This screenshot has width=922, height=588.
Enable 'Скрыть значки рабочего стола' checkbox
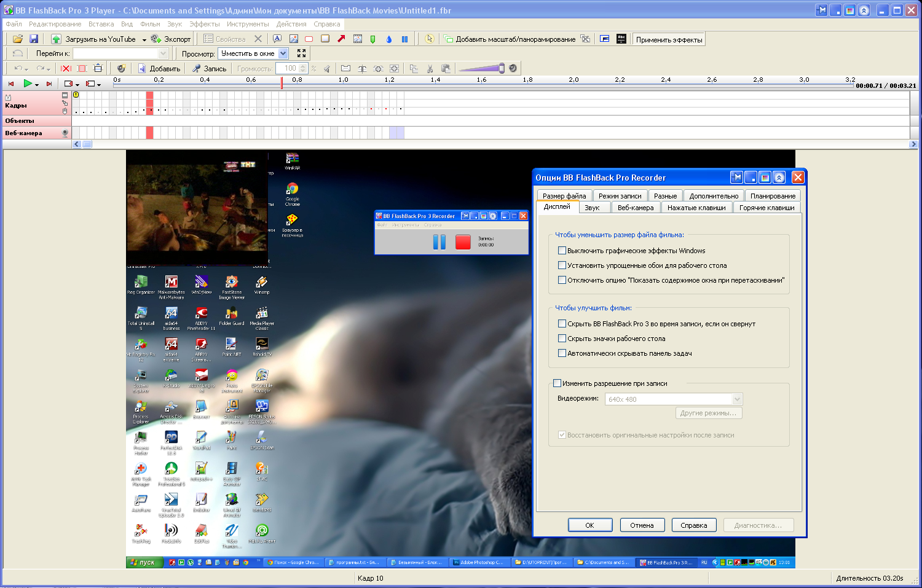[x=562, y=339]
